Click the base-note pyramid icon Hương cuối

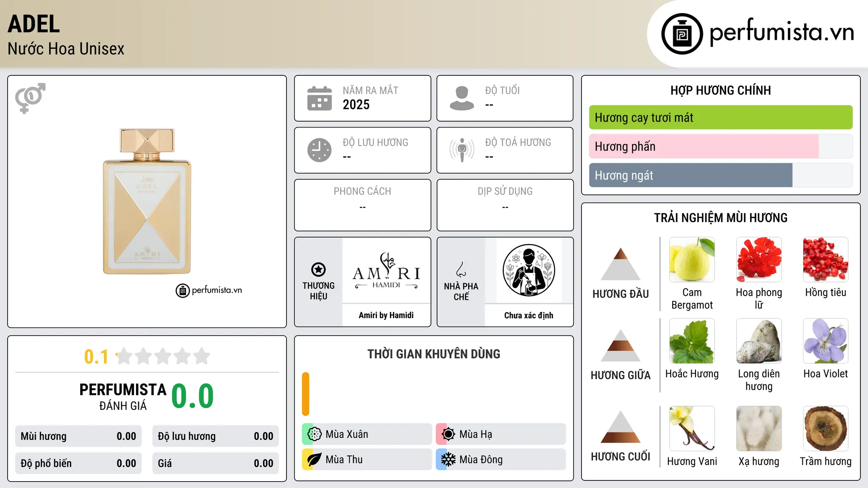click(x=620, y=427)
